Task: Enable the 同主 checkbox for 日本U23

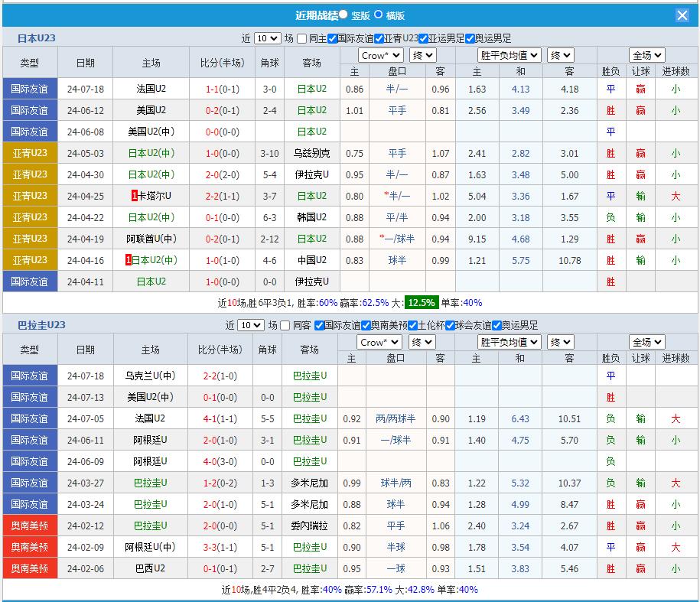Action: coord(301,38)
